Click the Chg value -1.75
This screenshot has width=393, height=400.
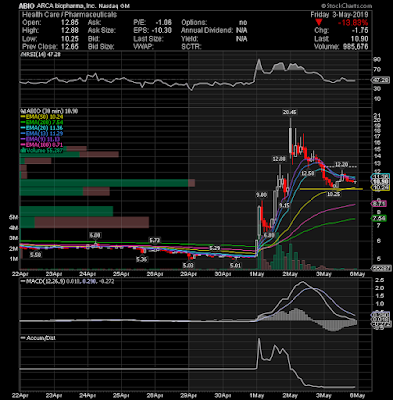click(360, 31)
